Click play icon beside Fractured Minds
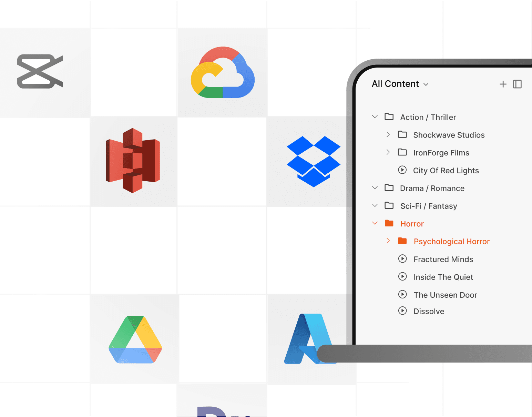Image resolution: width=532 pixels, height=417 pixels. 402,259
